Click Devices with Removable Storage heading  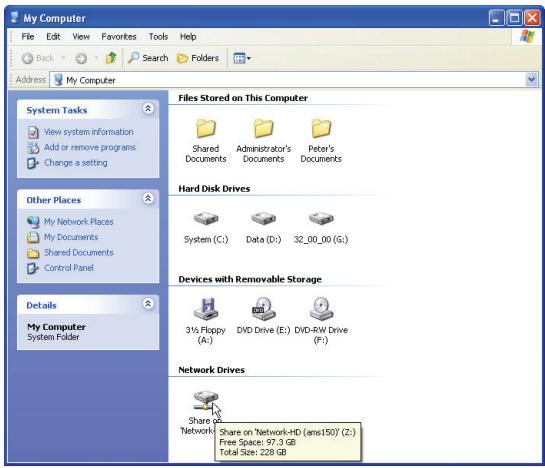250,279
